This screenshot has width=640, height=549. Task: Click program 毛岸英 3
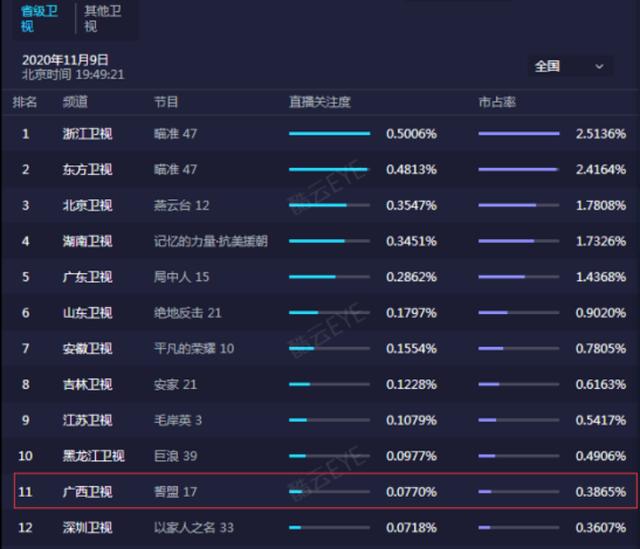[178, 420]
